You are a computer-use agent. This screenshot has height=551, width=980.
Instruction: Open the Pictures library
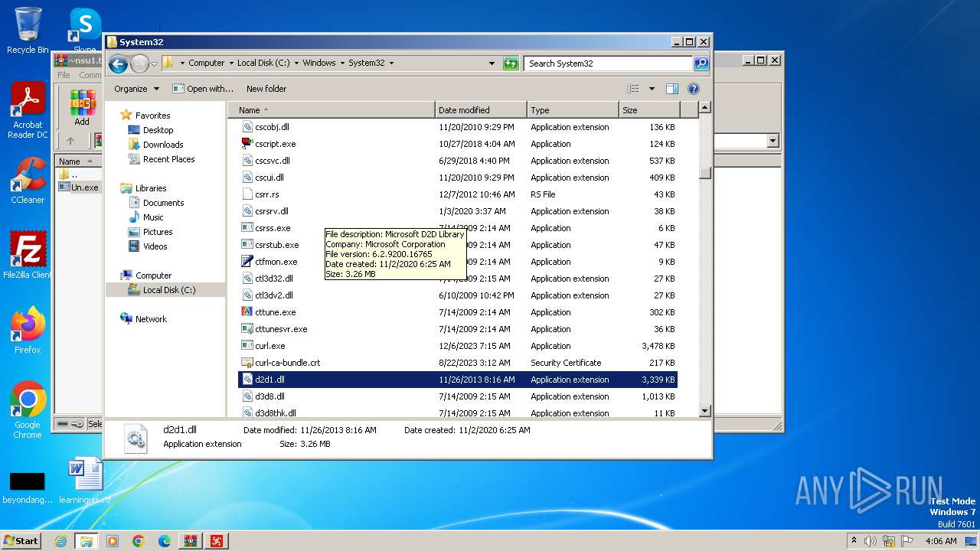click(157, 232)
